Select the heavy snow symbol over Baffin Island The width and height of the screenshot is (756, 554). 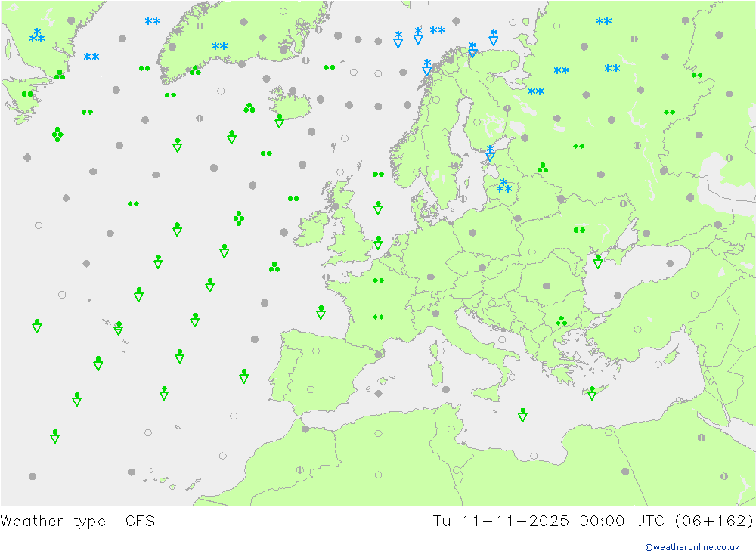coord(37,36)
